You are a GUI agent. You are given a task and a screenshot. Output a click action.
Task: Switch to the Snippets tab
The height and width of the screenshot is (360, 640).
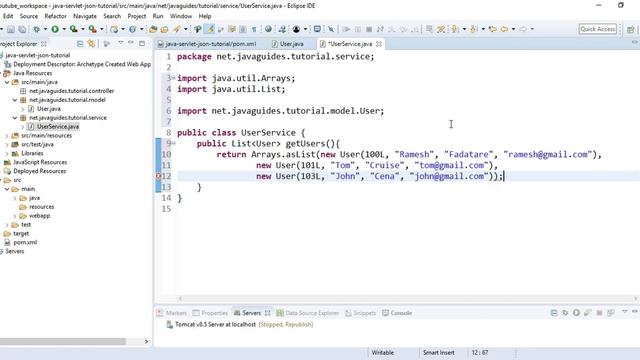click(x=360, y=313)
